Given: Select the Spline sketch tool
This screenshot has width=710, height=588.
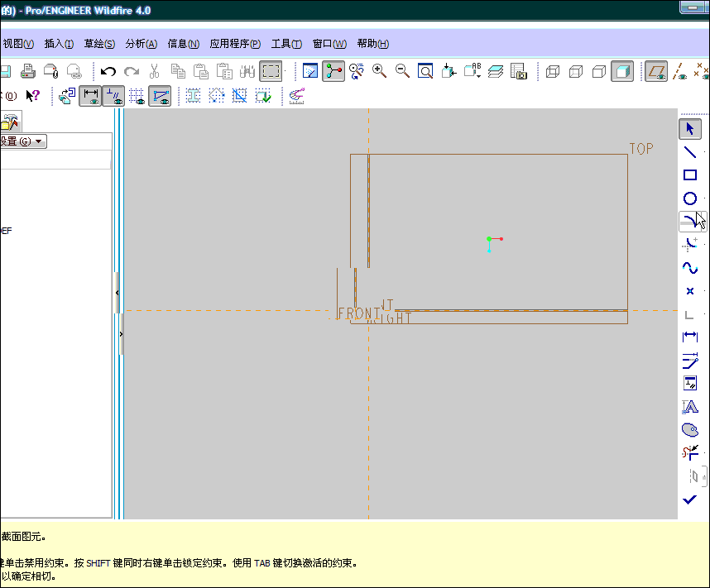Looking at the screenshot, I should pos(690,267).
